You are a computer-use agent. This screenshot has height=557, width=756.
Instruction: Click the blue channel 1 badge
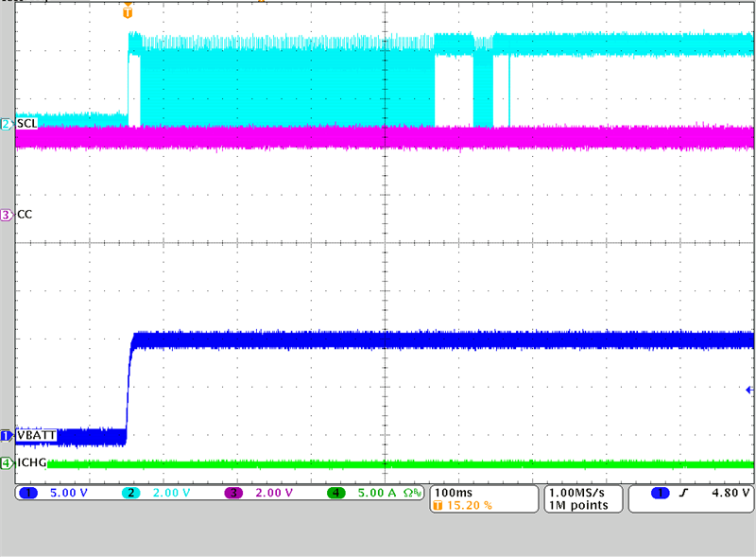point(28,494)
